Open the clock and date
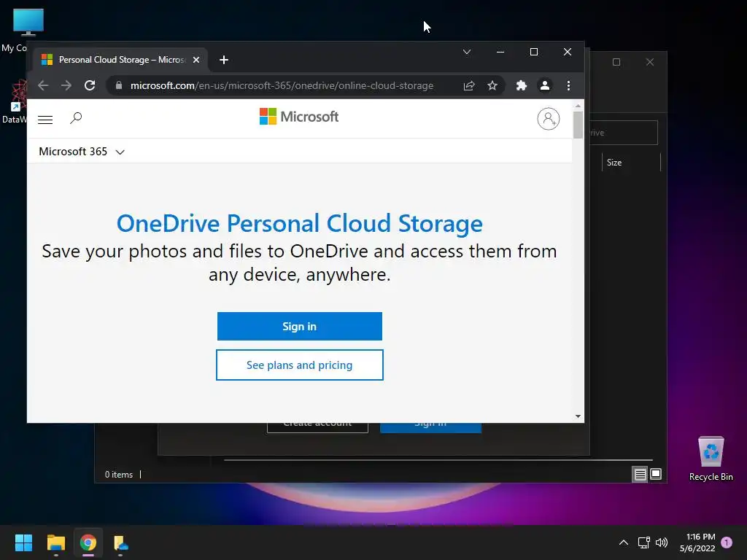747x560 pixels. (x=697, y=542)
